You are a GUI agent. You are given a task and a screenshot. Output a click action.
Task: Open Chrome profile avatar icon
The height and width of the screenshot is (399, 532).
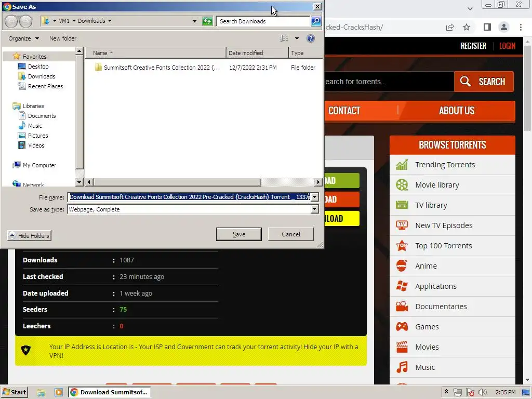click(504, 27)
